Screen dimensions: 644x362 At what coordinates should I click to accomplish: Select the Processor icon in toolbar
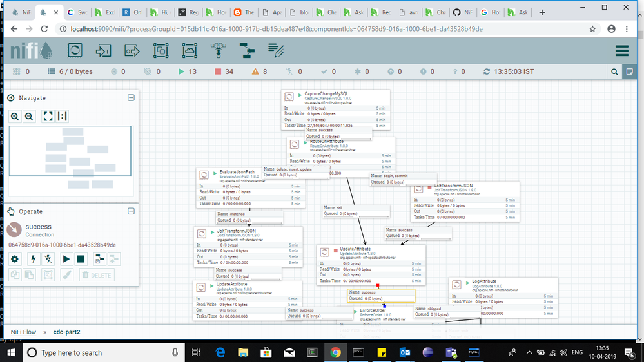point(75,51)
